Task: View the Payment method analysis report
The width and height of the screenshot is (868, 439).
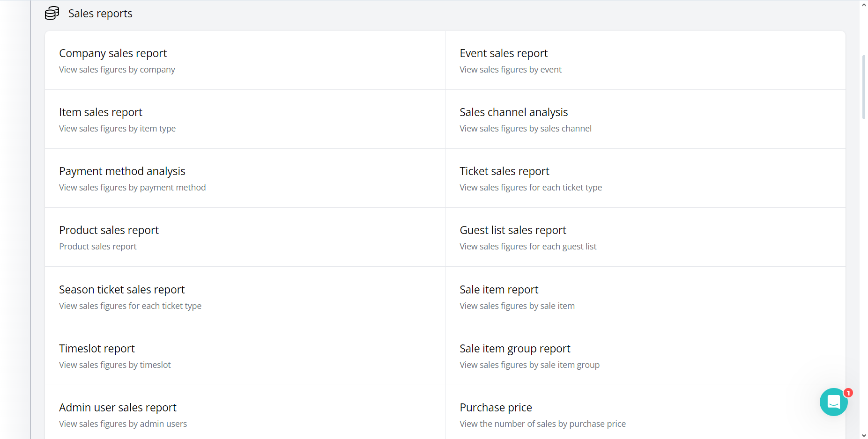Action: 122,171
